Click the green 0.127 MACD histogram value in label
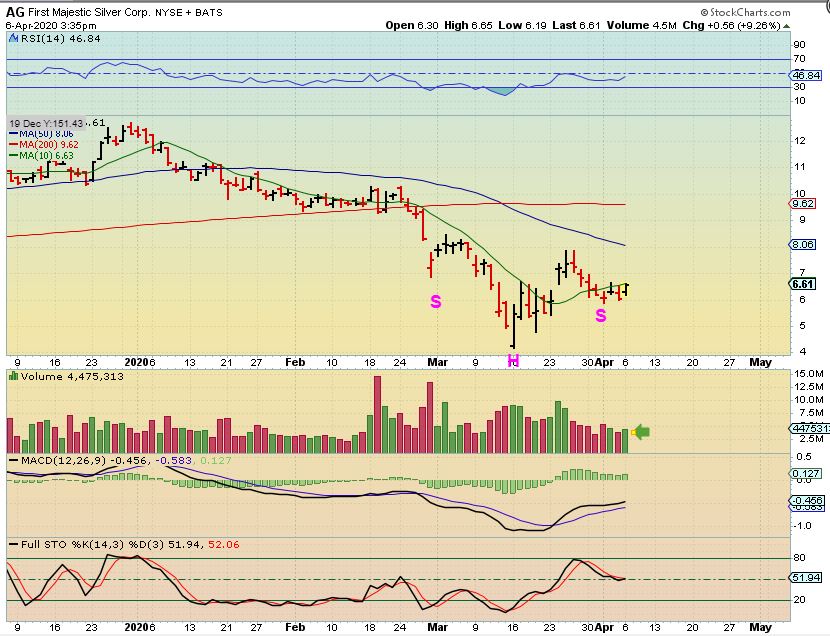This screenshot has width=830, height=636. coord(215,460)
